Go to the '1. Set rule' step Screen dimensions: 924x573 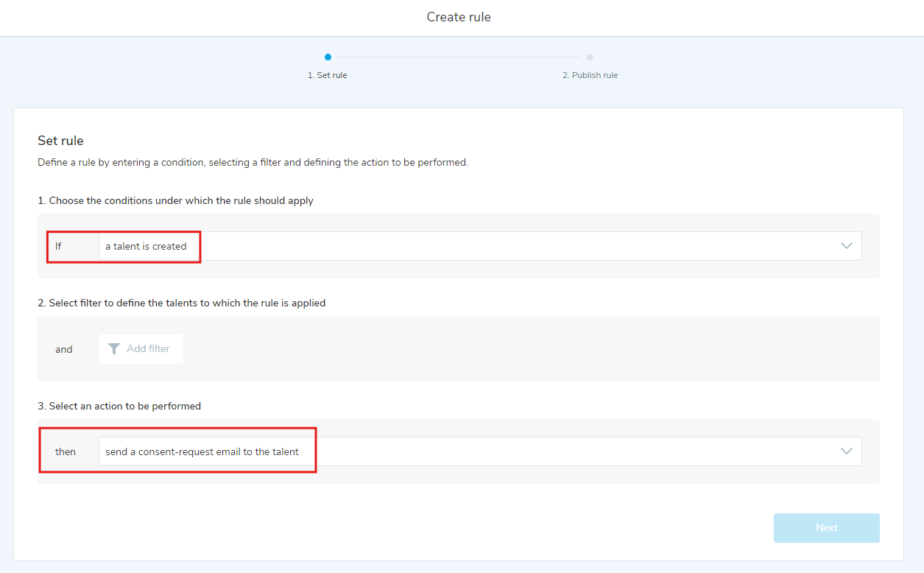click(x=328, y=75)
